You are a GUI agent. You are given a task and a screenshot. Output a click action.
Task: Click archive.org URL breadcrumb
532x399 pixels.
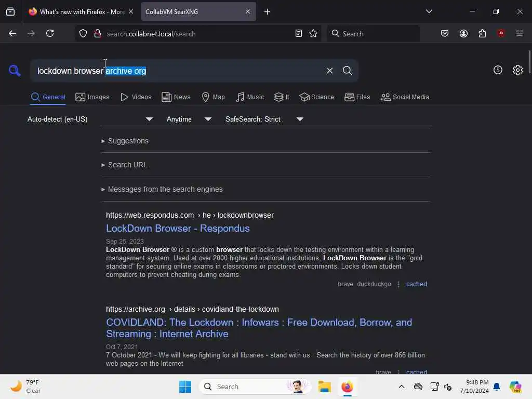click(192, 309)
